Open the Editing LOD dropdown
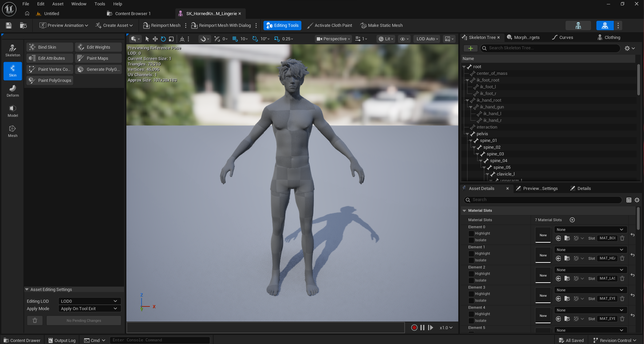The width and height of the screenshot is (644, 344). 89,301
